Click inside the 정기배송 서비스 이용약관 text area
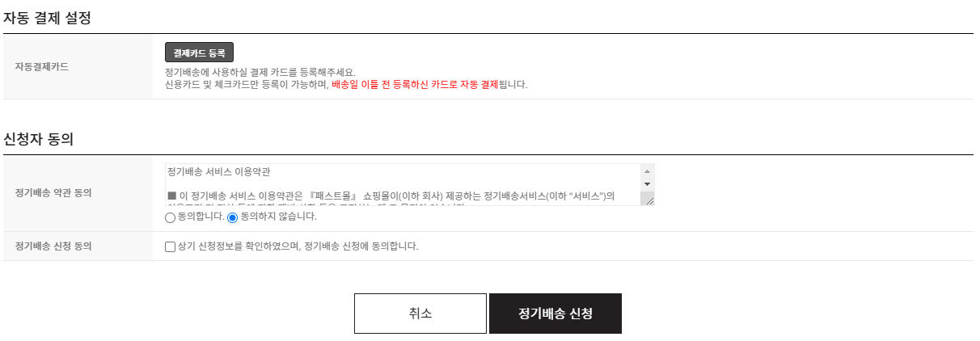Screen dimensions: 980x341 [x=403, y=185]
